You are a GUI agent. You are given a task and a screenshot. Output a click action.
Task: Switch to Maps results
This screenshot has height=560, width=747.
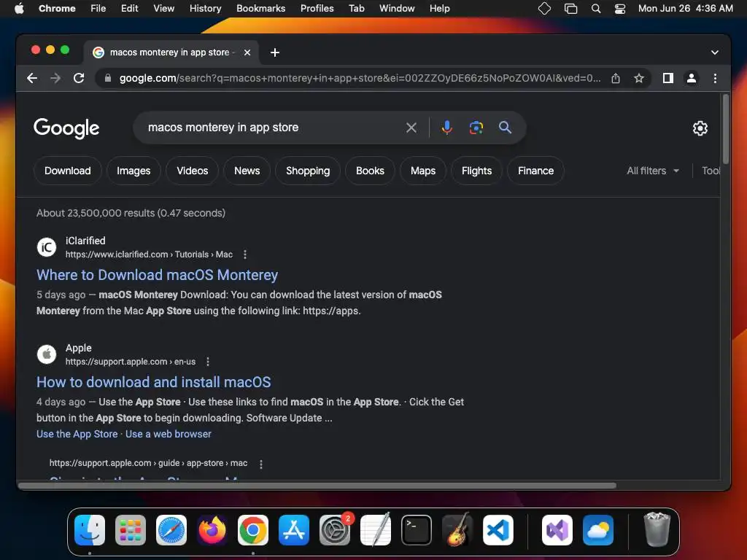click(423, 171)
